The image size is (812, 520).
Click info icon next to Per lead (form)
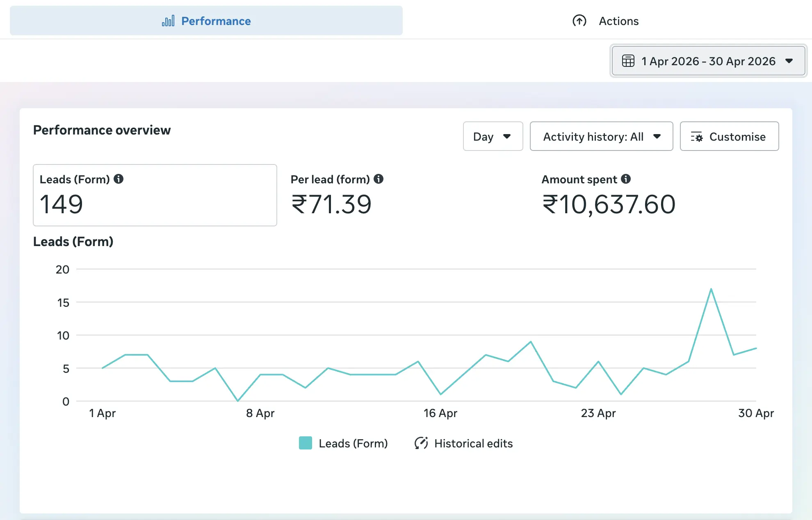(x=379, y=179)
